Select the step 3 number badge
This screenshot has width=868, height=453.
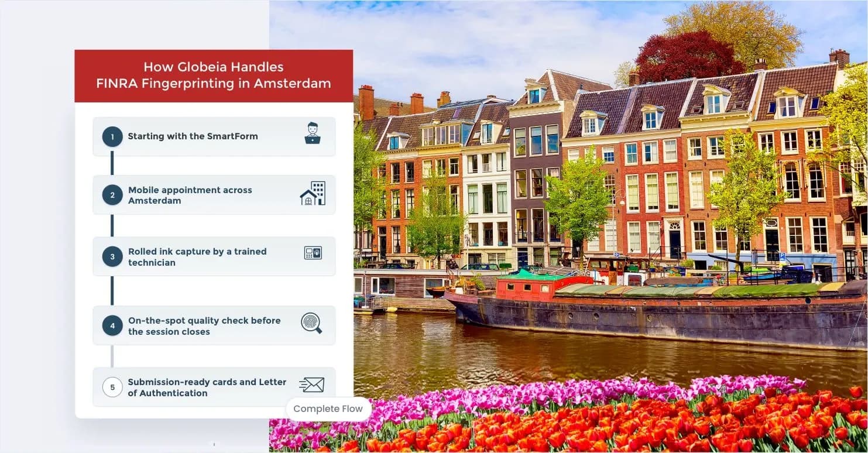coord(112,256)
